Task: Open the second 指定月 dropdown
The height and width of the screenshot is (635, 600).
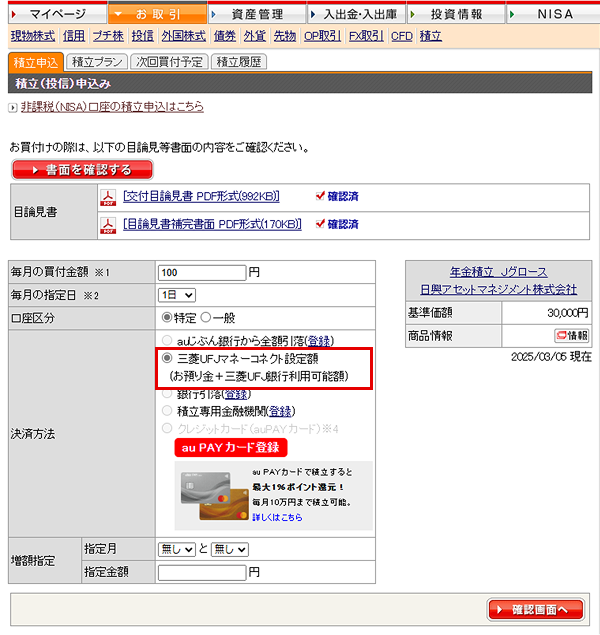Action: pos(230,550)
